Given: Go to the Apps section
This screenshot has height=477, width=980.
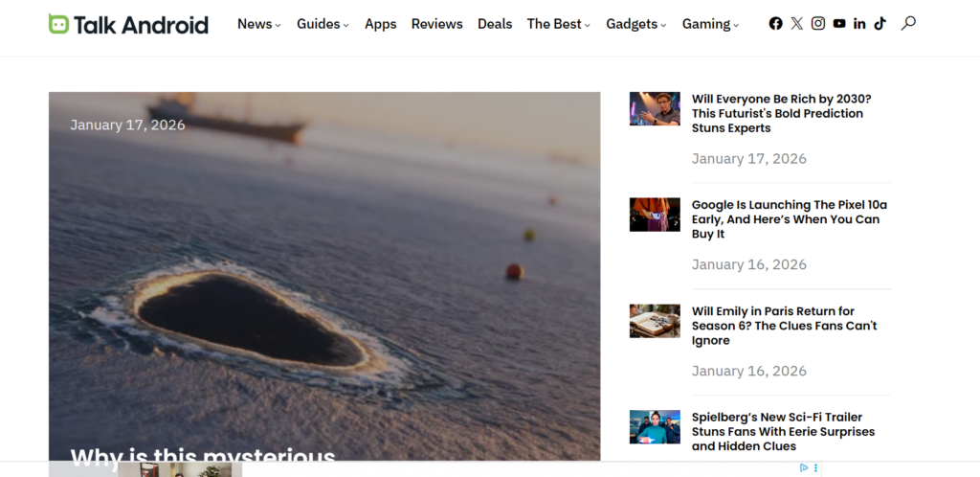Looking at the screenshot, I should (x=380, y=24).
